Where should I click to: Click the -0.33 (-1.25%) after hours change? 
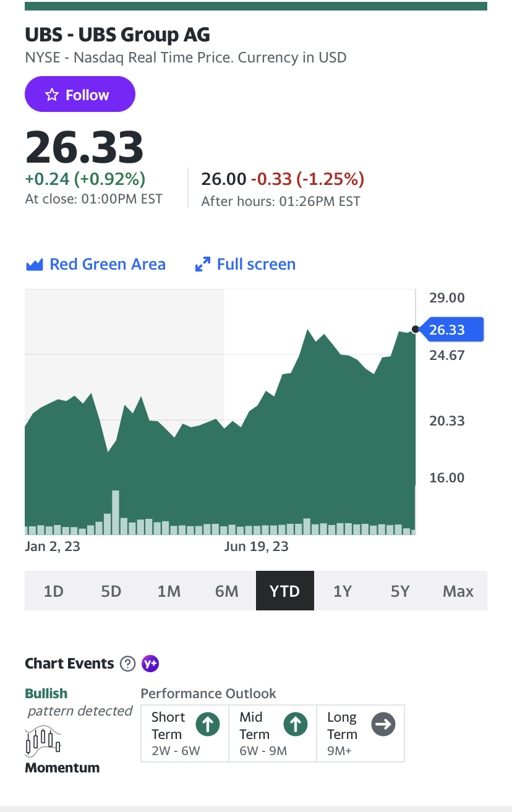click(307, 179)
